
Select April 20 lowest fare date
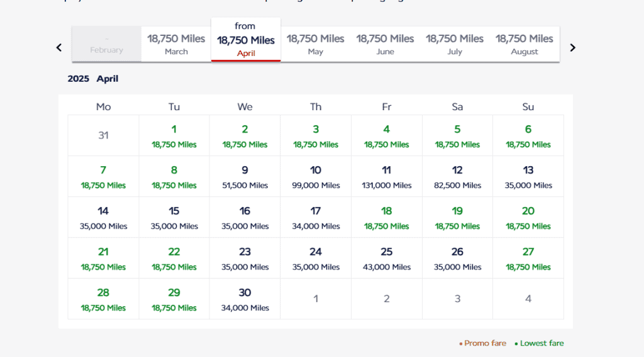528,217
